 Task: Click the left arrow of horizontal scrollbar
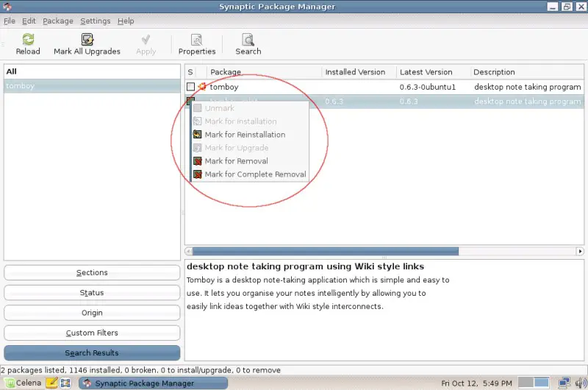(189, 251)
